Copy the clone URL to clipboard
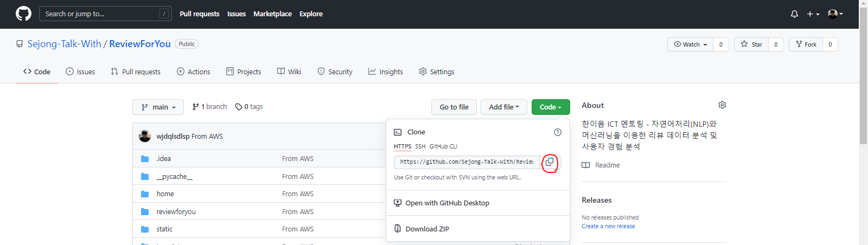The image size is (868, 245). (549, 162)
